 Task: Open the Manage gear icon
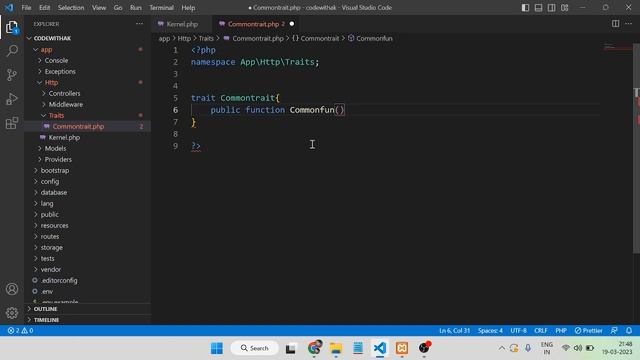(x=12, y=313)
